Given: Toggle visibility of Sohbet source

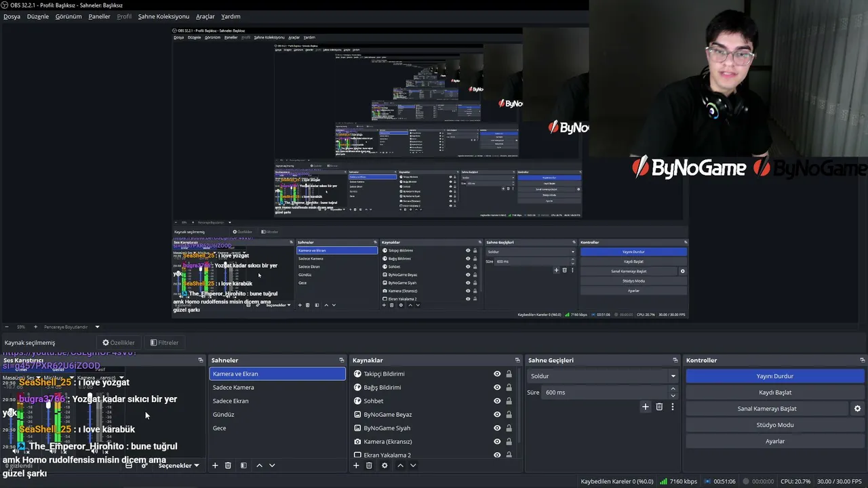Looking at the screenshot, I should pos(497,401).
